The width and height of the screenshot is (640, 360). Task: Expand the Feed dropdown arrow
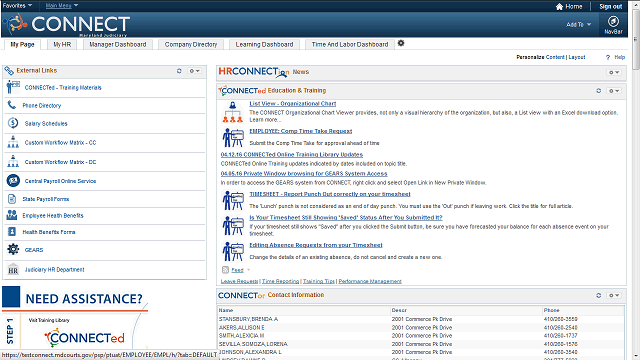[x=248, y=270]
